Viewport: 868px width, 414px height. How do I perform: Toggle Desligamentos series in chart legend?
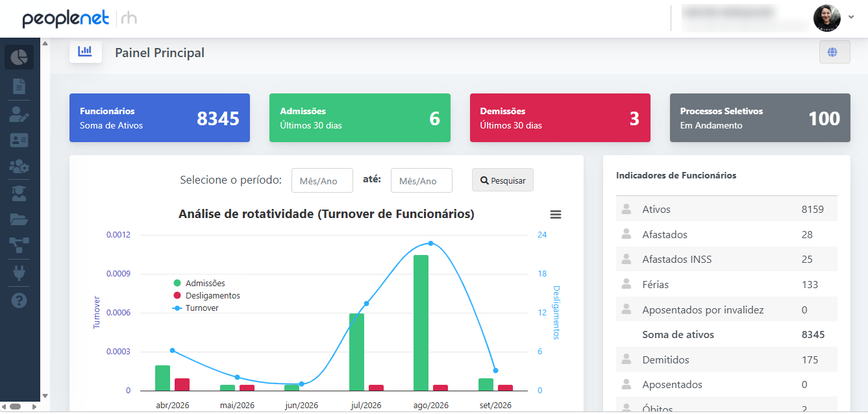(x=206, y=295)
